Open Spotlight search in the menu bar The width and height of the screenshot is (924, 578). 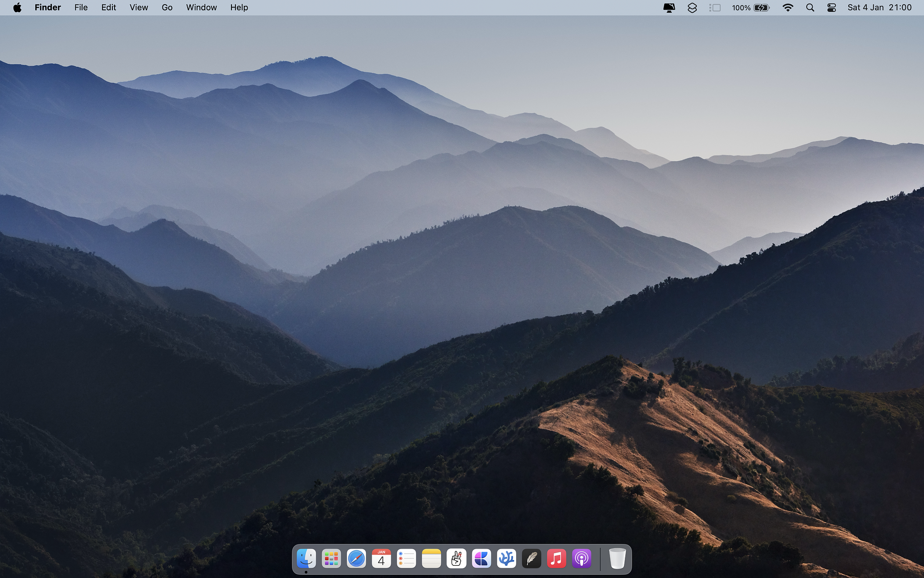tap(810, 8)
